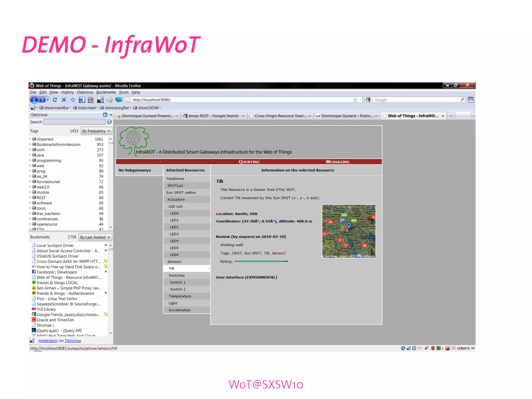Click the Google search magnifier icon

click(462, 99)
